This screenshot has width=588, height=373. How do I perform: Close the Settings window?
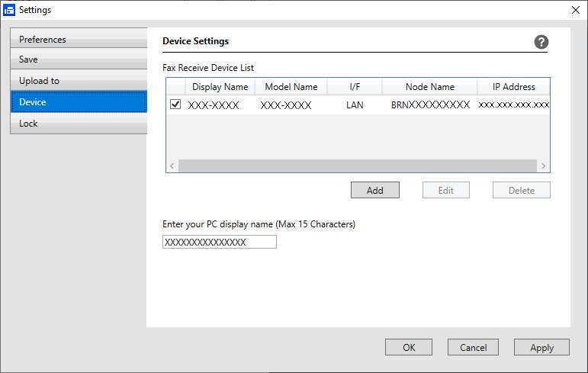click(575, 10)
